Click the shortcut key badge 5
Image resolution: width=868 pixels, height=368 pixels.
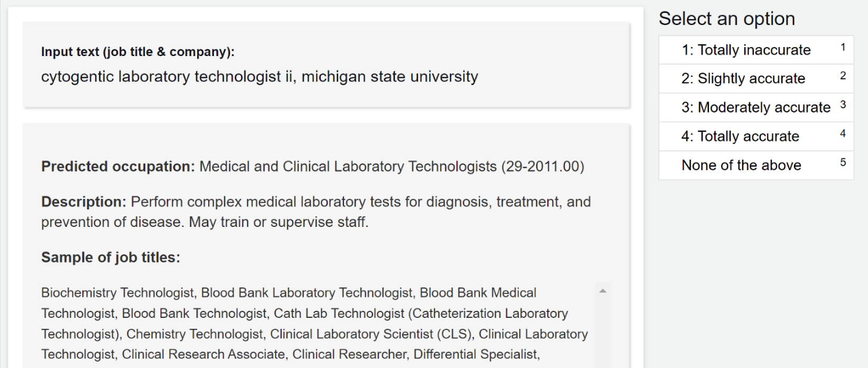click(x=843, y=162)
